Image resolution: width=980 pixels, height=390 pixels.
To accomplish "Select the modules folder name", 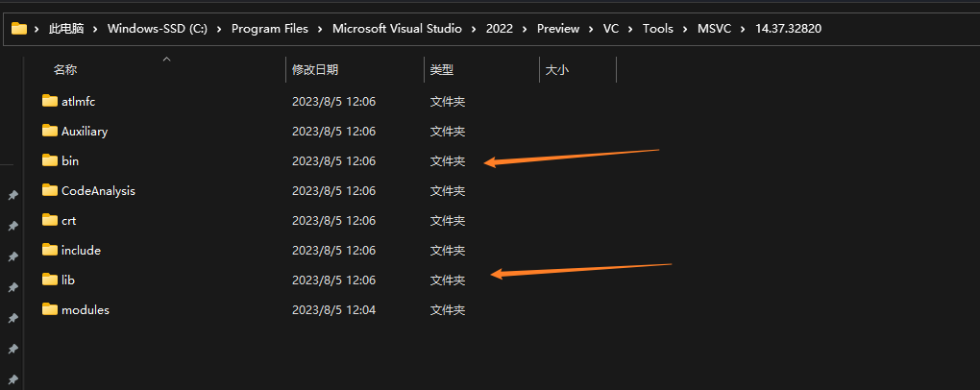I will pos(86,310).
